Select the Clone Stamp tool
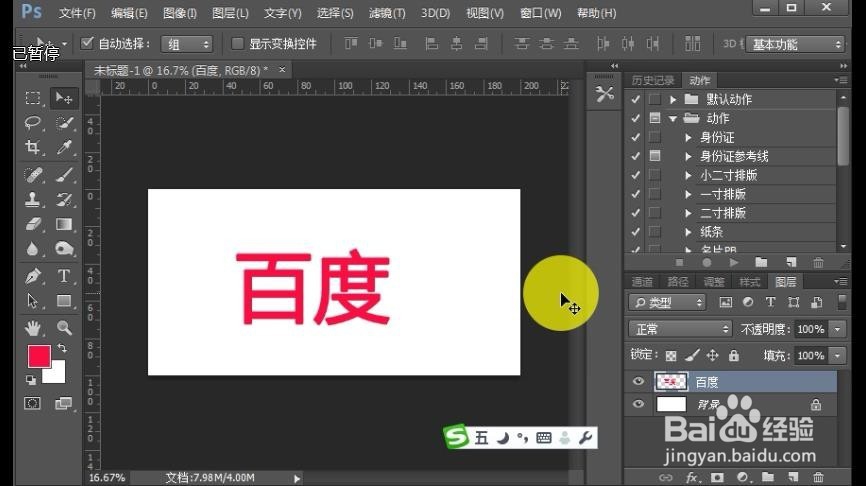Image resolution: width=866 pixels, height=486 pixels. [33, 199]
